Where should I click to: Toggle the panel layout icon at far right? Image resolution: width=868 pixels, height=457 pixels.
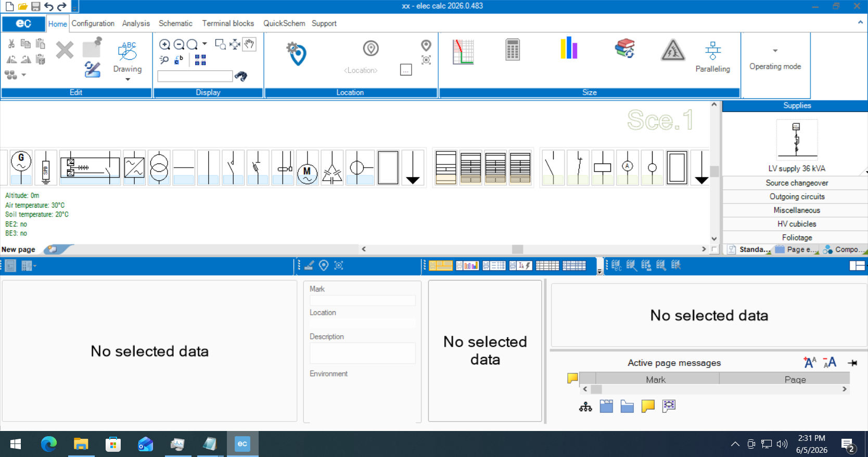857,265
